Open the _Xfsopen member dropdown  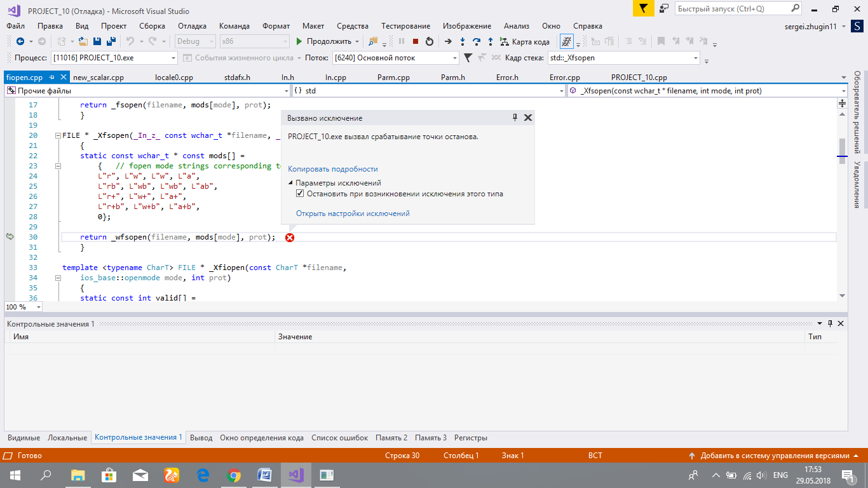[843, 91]
